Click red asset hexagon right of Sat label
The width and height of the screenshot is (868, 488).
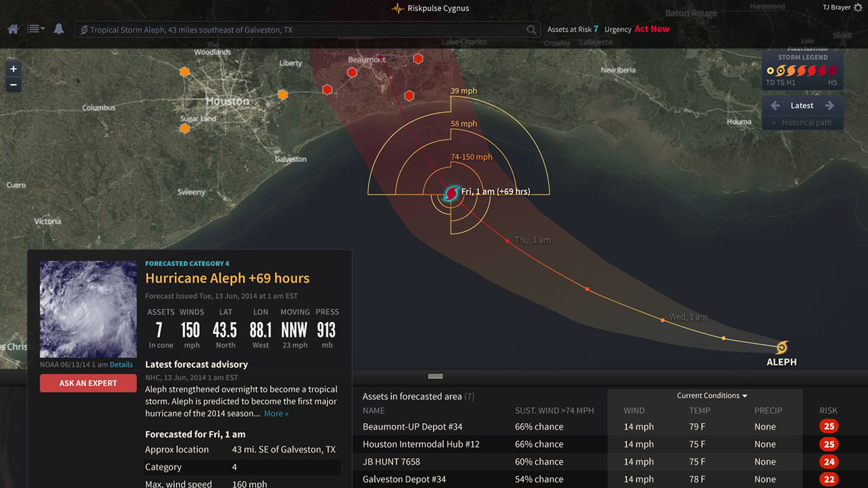(418, 58)
